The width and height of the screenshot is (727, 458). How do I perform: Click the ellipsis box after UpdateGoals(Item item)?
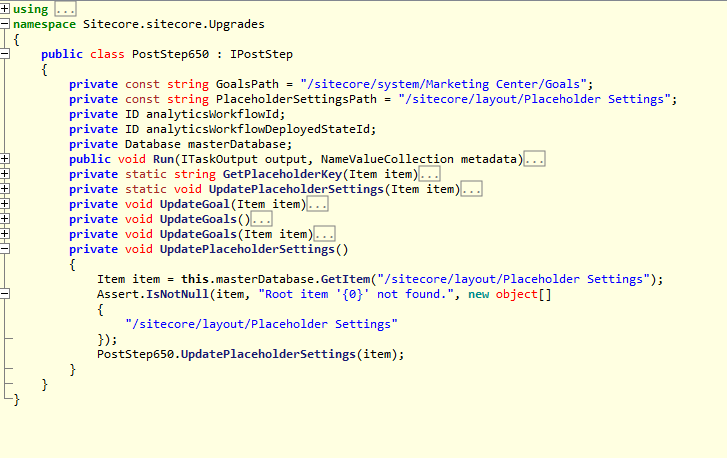tap(324, 234)
